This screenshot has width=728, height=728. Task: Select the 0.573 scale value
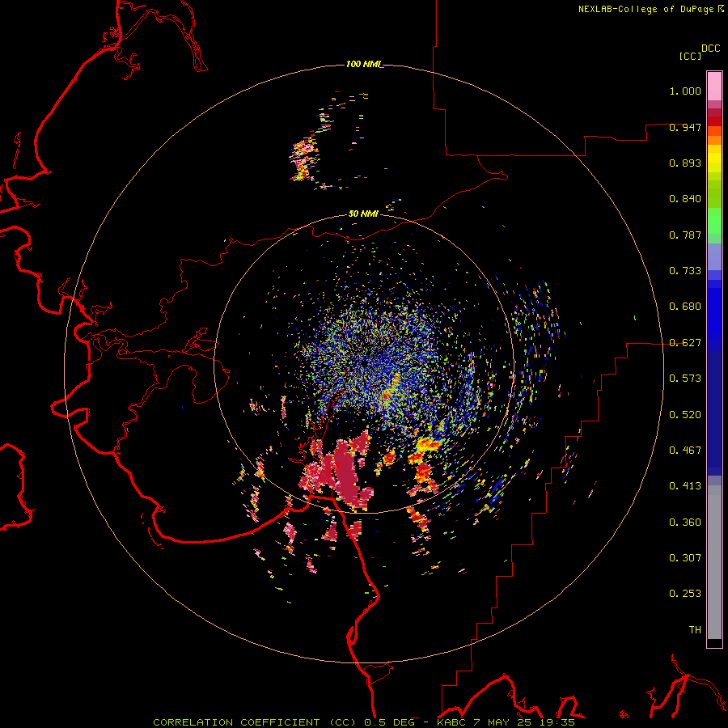point(685,379)
